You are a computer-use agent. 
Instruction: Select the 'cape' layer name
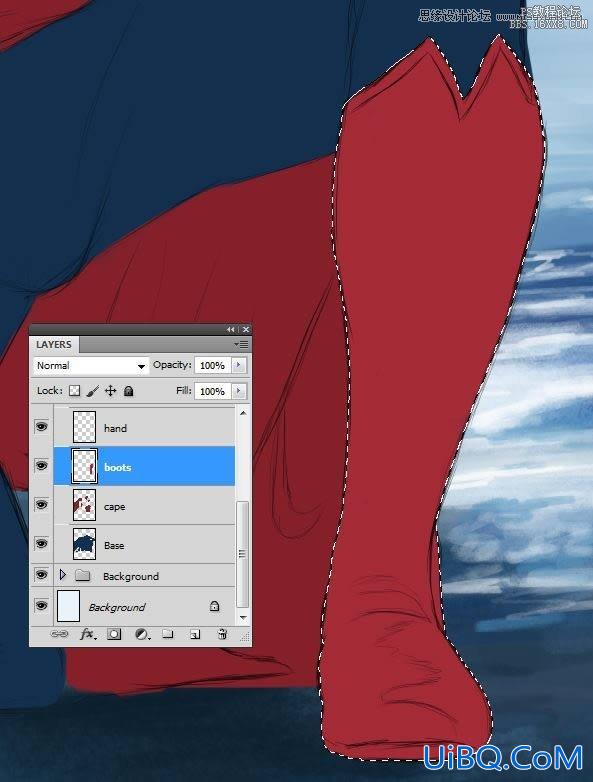tap(114, 507)
